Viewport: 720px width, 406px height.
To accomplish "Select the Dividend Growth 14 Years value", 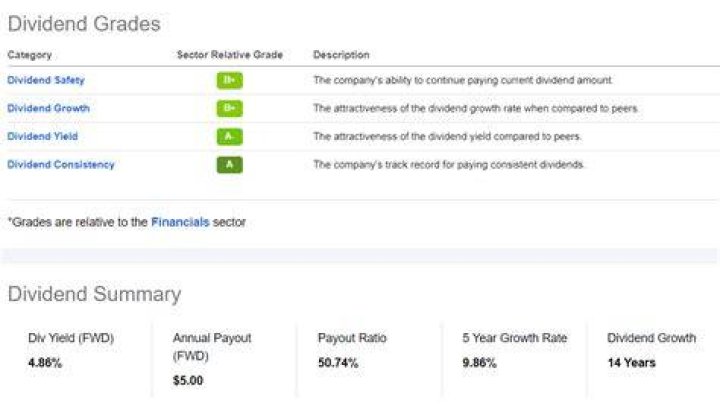I will tap(631, 363).
